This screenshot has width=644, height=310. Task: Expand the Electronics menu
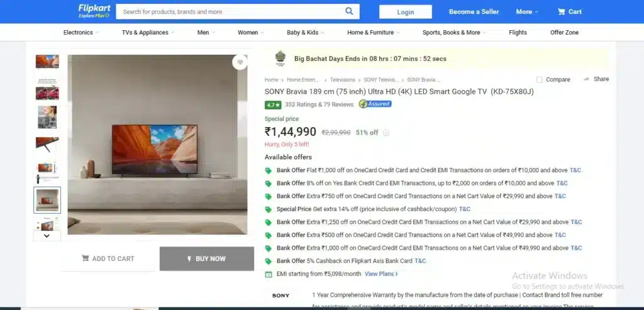click(81, 33)
